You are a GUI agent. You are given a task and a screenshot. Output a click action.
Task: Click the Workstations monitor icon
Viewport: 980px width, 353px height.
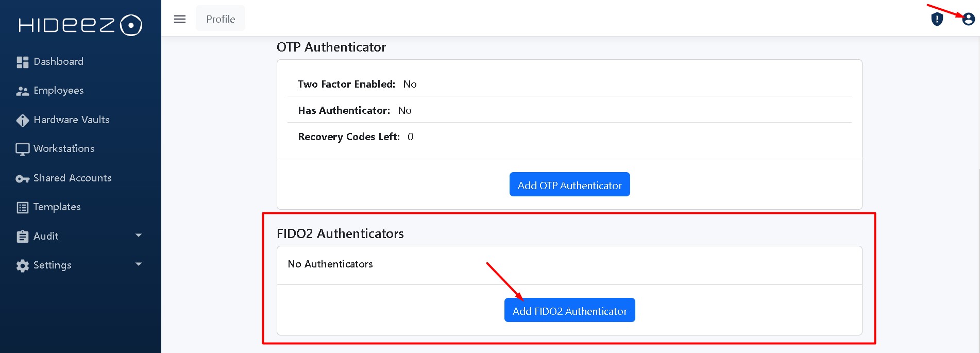(x=22, y=149)
